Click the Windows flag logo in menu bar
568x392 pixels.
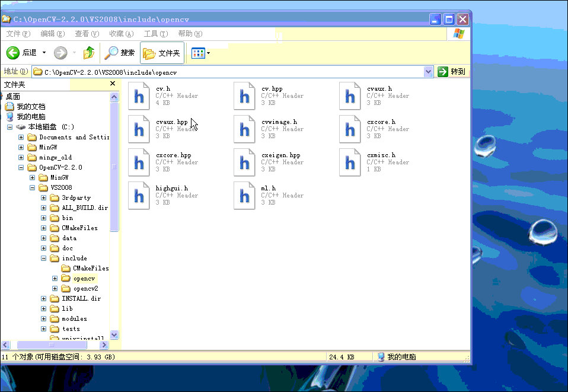pos(458,34)
